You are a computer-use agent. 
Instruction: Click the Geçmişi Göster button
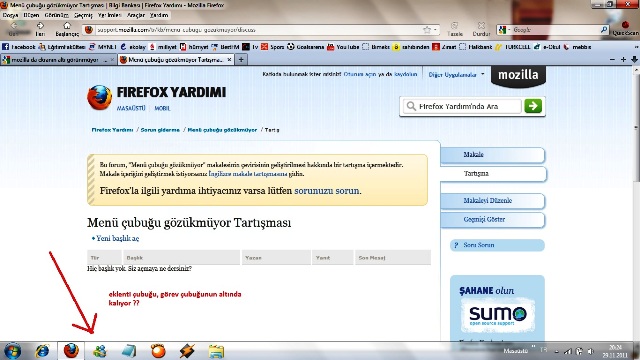pyautogui.click(x=492, y=219)
